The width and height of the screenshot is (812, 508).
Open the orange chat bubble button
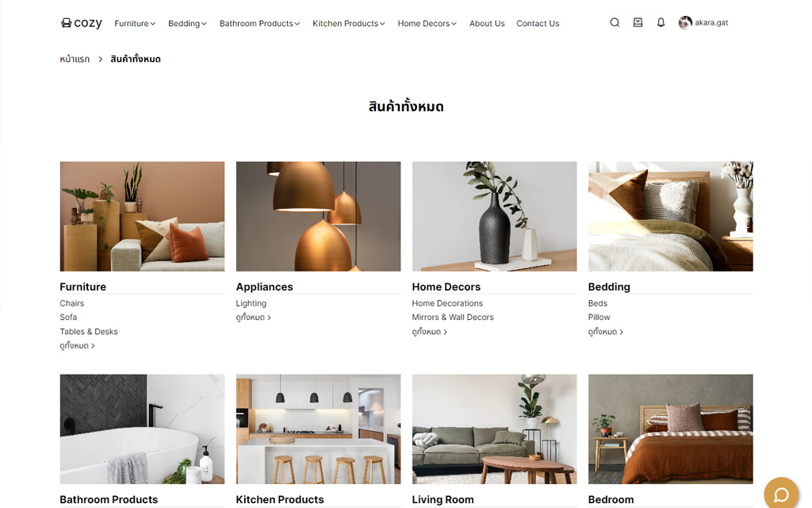781,495
